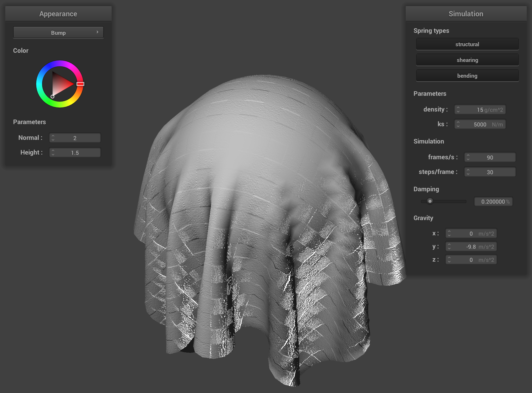This screenshot has height=393, width=532.
Task: Click the Normal stepper arrows
Action: pyautogui.click(x=53, y=138)
